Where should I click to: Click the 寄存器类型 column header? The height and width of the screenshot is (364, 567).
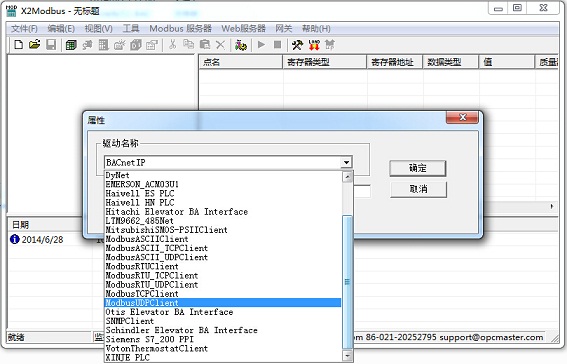(325, 62)
